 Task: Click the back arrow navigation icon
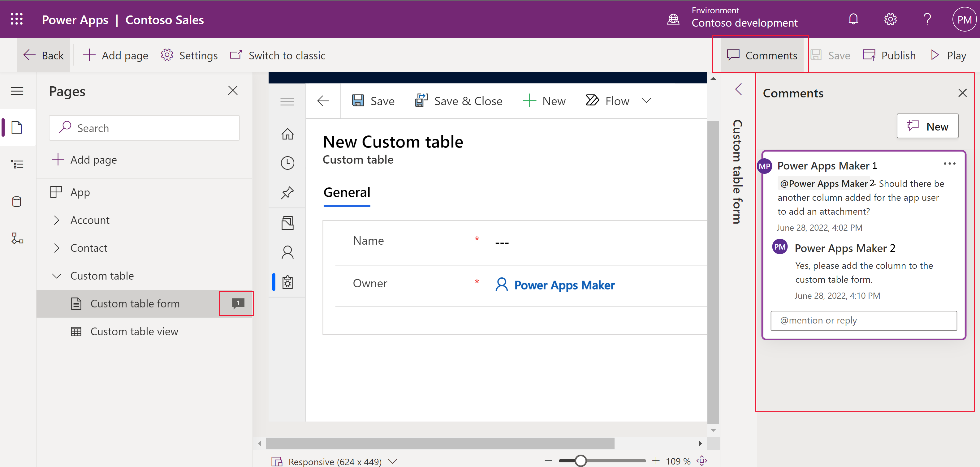click(323, 100)
